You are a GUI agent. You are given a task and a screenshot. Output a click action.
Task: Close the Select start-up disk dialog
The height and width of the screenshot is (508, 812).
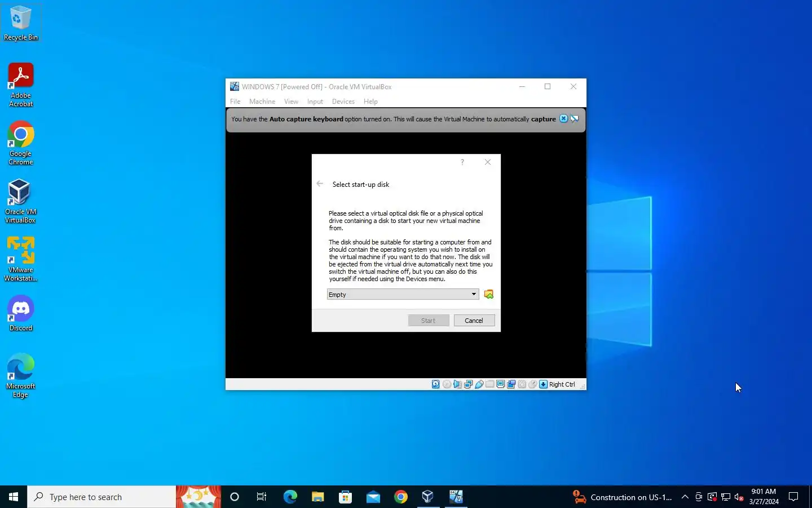coord(488,162)
